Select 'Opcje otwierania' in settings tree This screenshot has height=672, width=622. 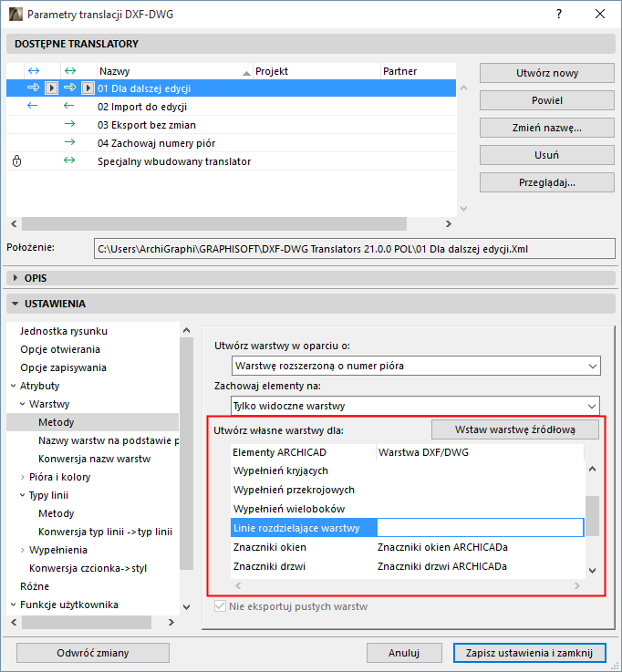[x=60, y=349]
